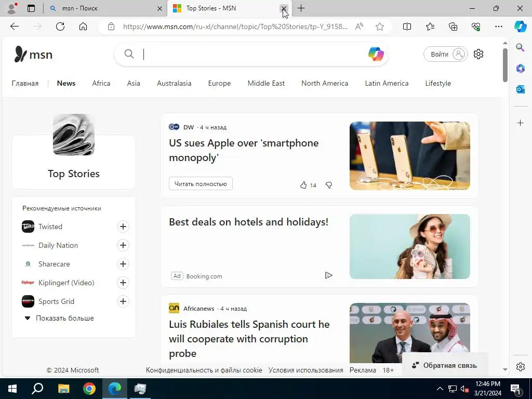Show hidden system tray icons chevron
This screenshot has width=532, height=399.
[440, 389]
